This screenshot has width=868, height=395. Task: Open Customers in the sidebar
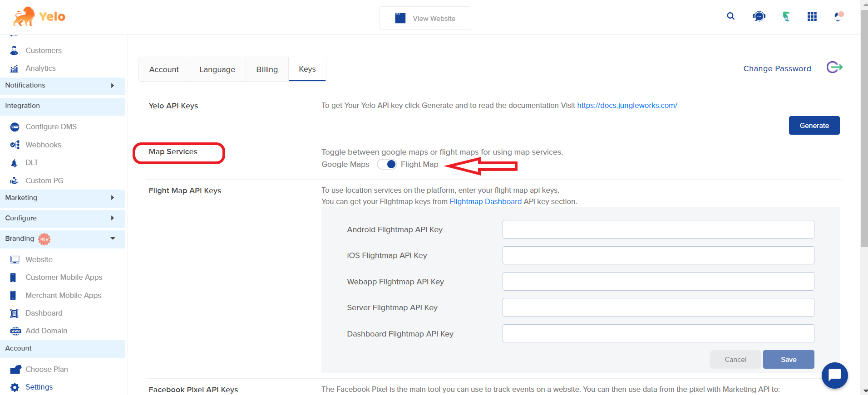(44, 50)
